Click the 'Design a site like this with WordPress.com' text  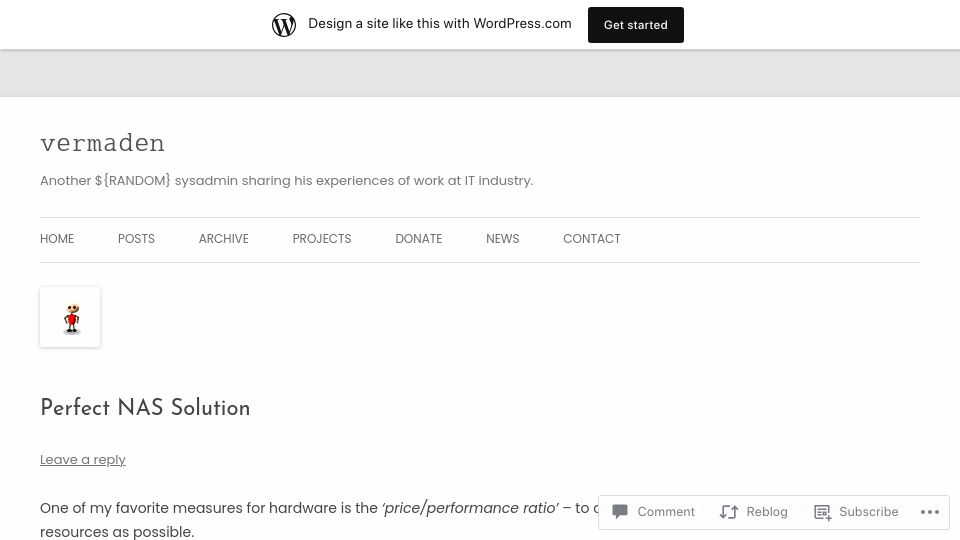[x=440, y=23]
